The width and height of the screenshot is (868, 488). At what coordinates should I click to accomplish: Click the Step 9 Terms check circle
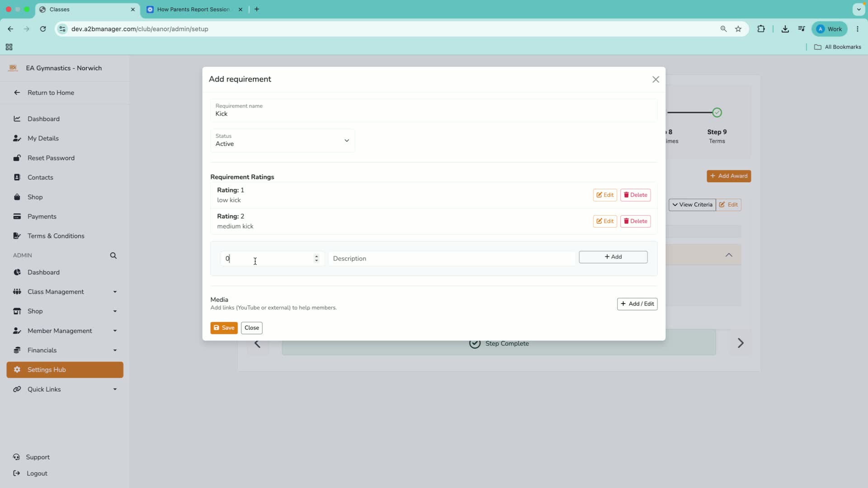coord(717,113)
